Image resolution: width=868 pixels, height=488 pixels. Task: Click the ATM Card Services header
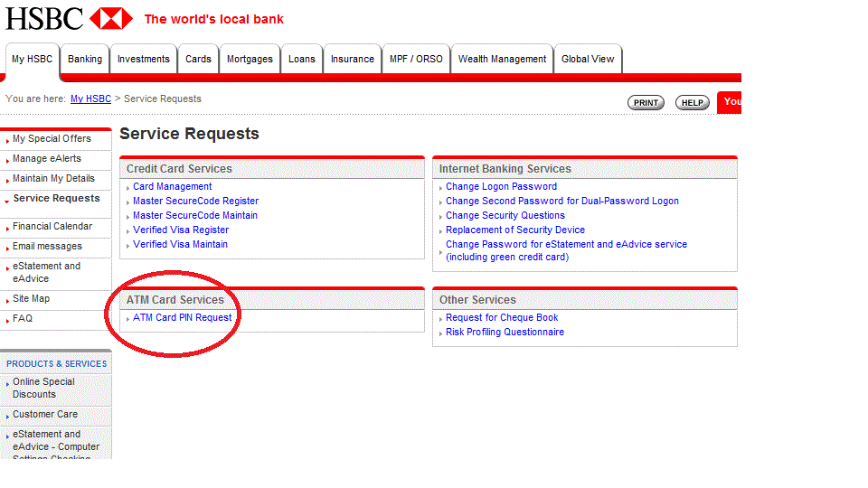coord(175,300)
